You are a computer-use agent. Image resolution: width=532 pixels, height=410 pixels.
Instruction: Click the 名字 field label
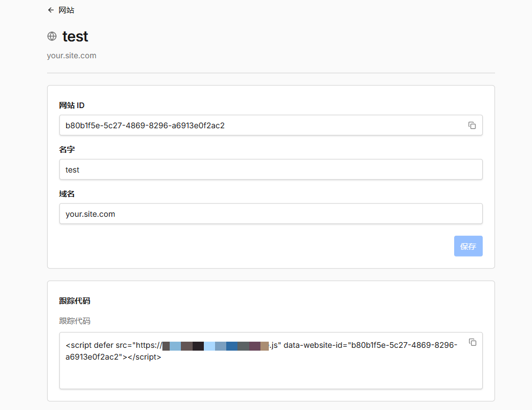[x=67, y=150]
